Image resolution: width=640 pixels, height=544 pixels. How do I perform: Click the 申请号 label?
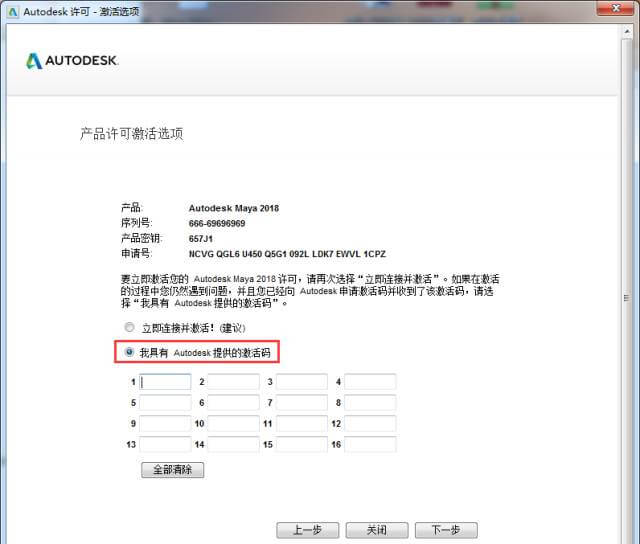[x=136, y=253]
